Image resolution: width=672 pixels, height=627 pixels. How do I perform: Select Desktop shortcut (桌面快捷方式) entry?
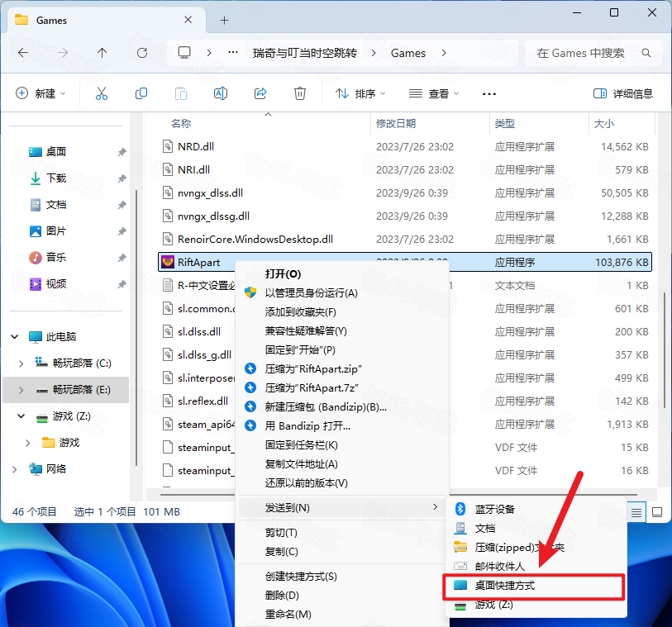pos(533,586)
